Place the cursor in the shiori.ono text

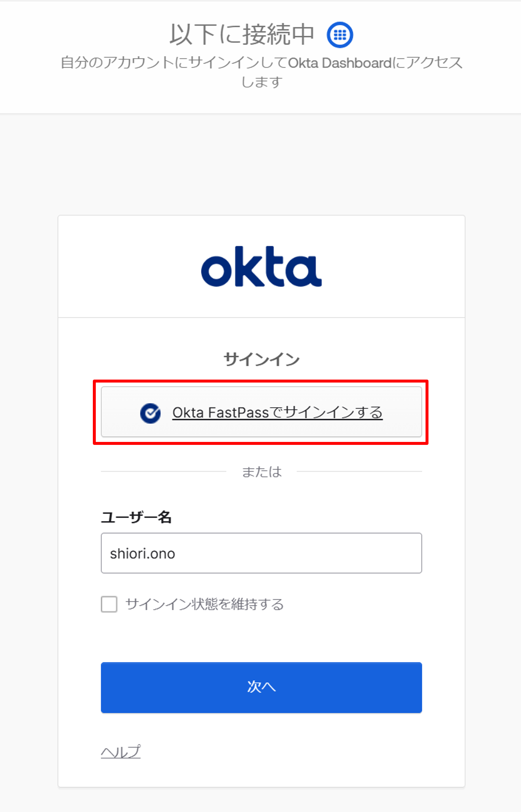point(142,554)
